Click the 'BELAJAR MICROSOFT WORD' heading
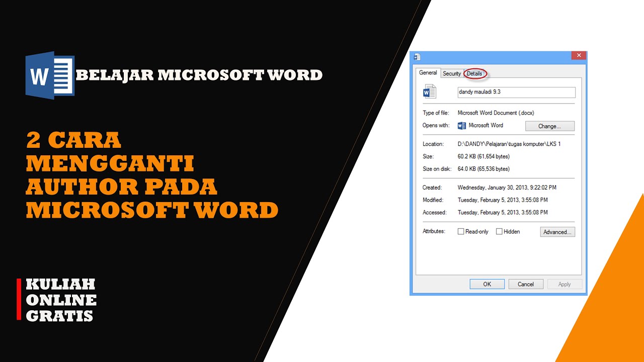This screenshot has width=644, height=362. point(199,75)
